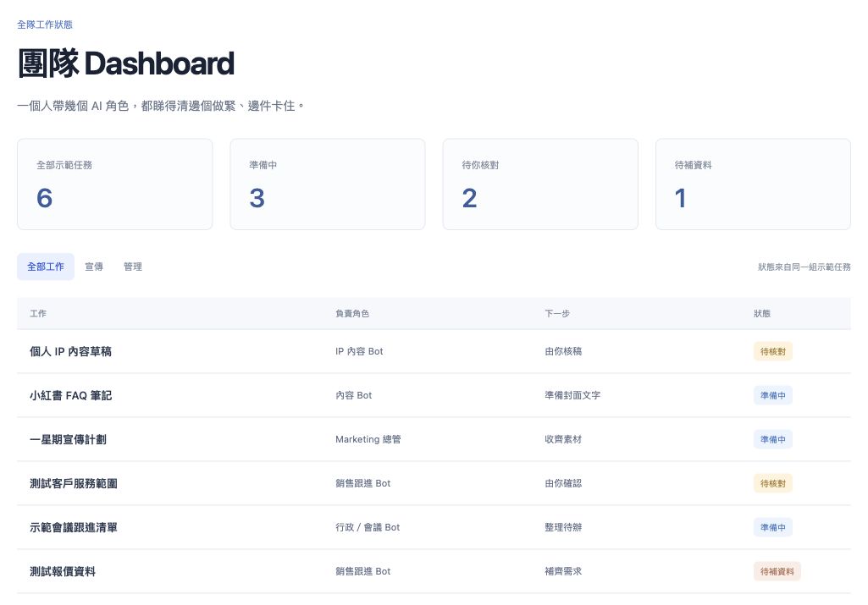
Task: Click the 由你核稿 next-step cell
Action: tap(563, 351)
